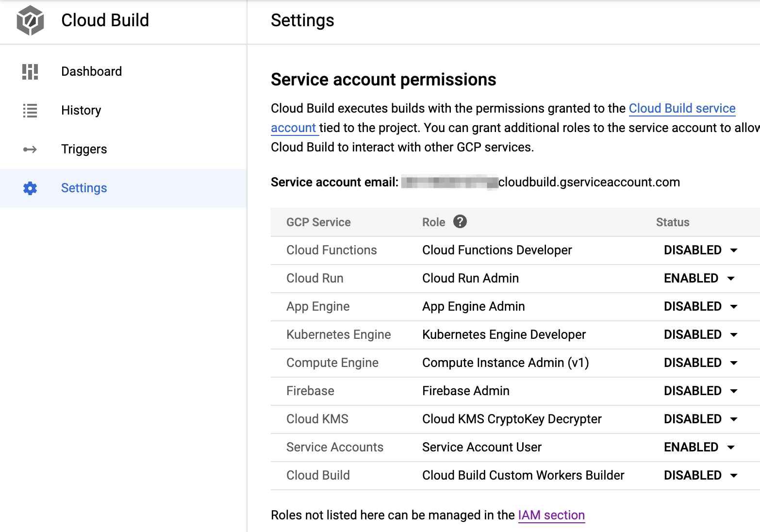Click the Cloud Run service cell
Image resolution: width=760 pixels, height=532 pixels.
pos(315,278)
